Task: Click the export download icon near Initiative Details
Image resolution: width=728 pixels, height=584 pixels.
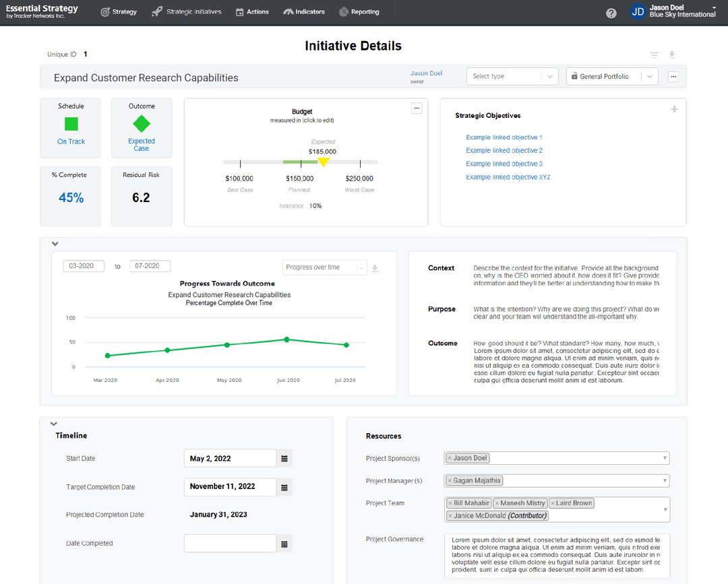Action: coord(671,54)
